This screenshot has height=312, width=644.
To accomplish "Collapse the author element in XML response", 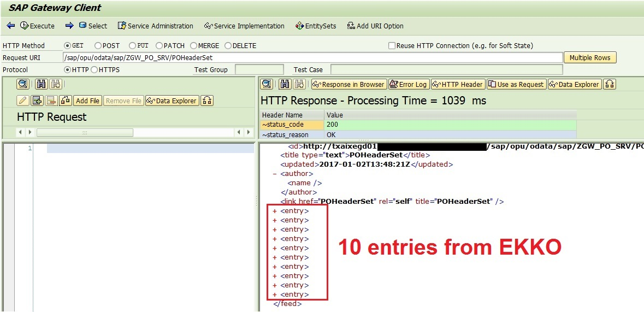I will pos(275,174).
